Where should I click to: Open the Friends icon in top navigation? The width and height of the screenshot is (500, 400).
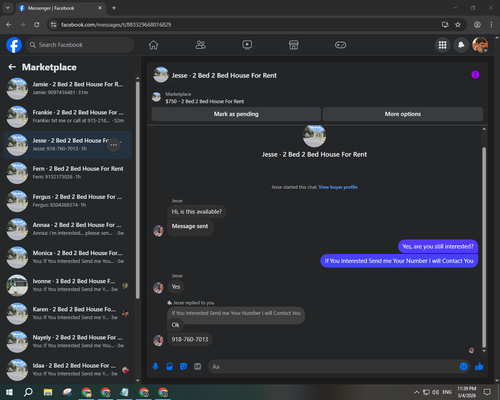[200, 45]
